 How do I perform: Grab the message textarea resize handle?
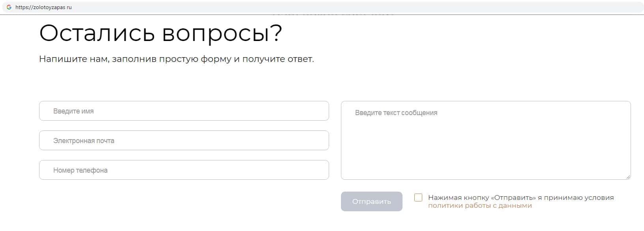(x=628, y=177)
